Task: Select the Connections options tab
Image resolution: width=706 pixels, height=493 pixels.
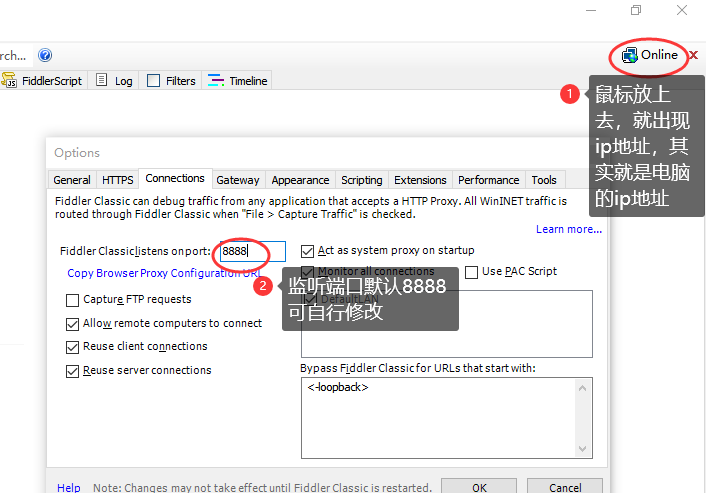Action: [x=175, y=178]
